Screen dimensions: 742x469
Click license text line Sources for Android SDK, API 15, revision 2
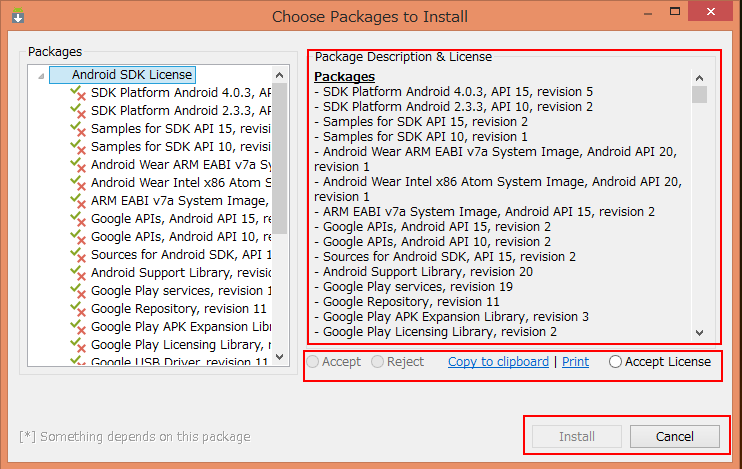pyautogui.click(x=445, y=257)
